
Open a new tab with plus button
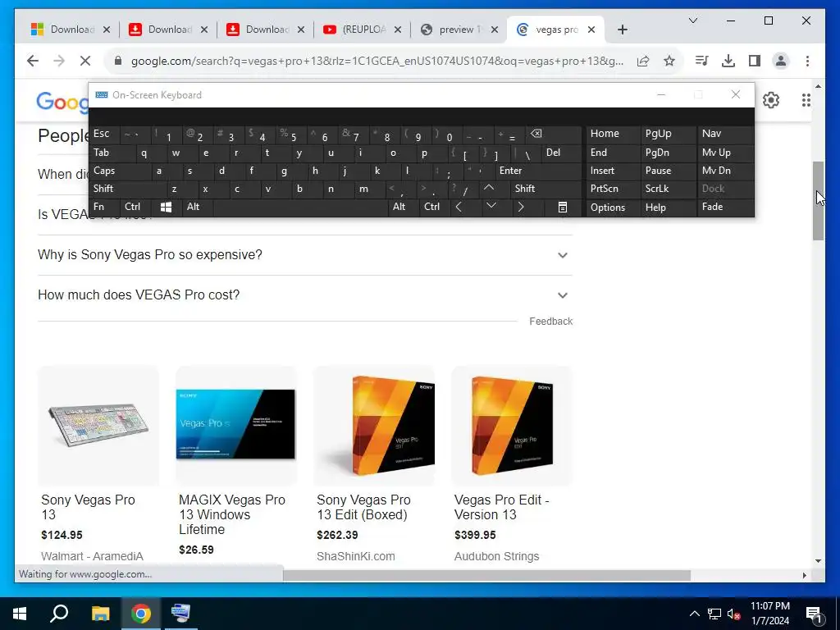click(622, 30)
